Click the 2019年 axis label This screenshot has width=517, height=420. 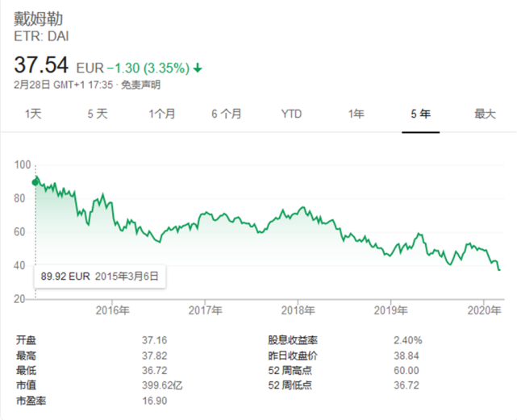[x=390, y=310]
